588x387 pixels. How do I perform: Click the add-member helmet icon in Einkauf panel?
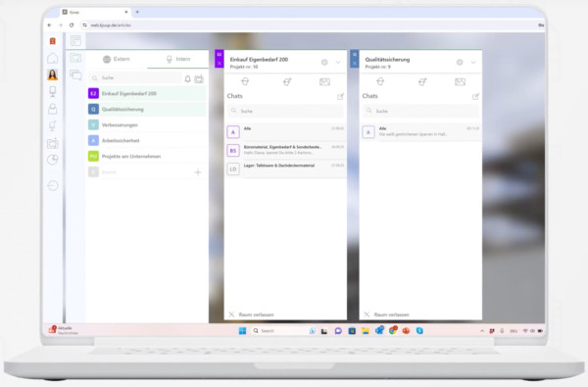pos(287,81)
